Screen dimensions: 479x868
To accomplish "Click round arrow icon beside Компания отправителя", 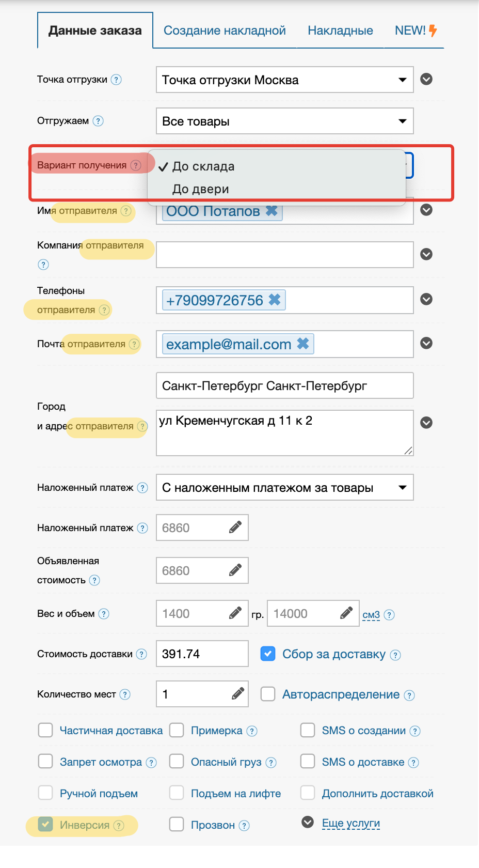I will click(x=426, y=254).
